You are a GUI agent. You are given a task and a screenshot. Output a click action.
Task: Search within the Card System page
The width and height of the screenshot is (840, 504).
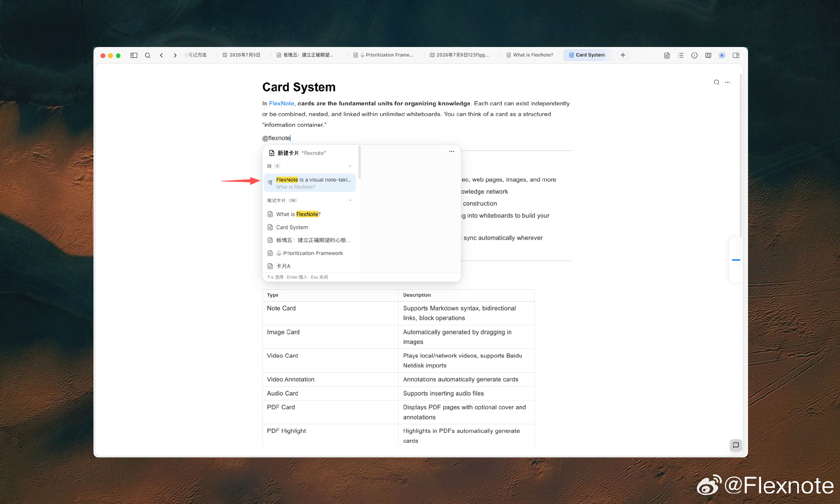(717, 82)
